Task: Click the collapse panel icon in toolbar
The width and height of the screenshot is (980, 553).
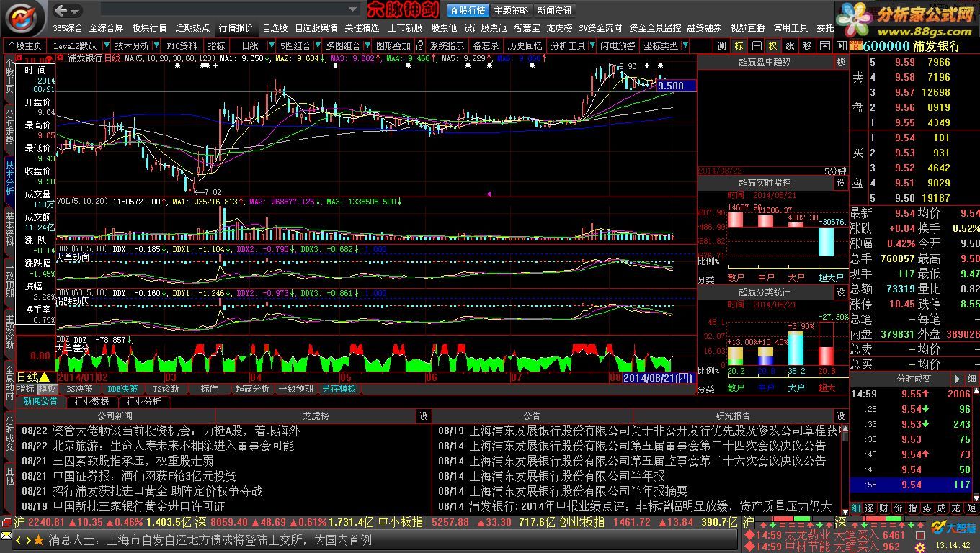Action: tap(824, 45)
